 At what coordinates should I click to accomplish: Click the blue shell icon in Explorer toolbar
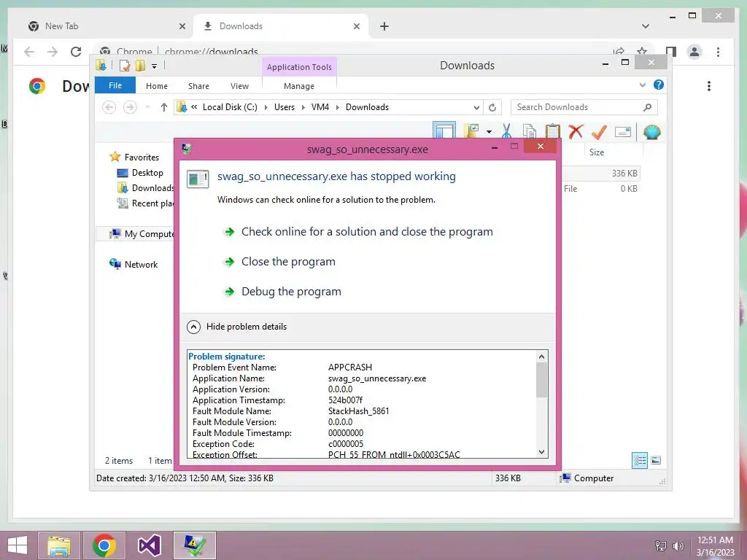[x=651, y=132]
